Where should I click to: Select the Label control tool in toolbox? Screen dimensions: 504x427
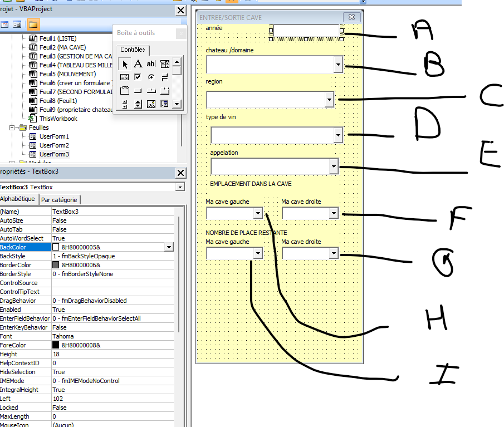click(x=138, y=64)
